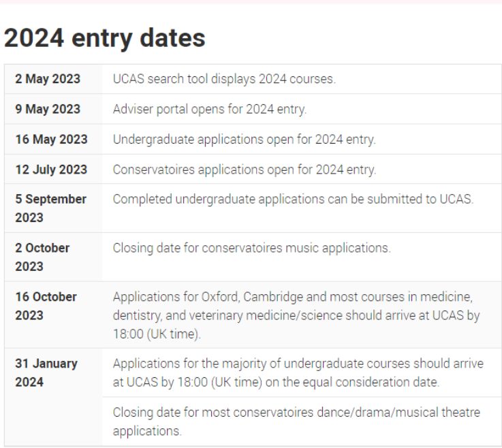Click the pink bar at page top
Screen dimensions: 502x448
click(x=251, y=1)
